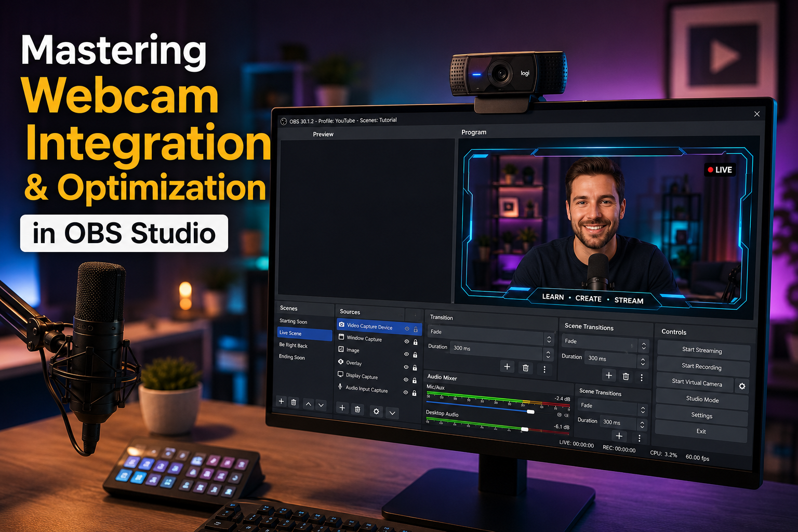798x532 pixels.
Task: Toggle the lock on Video Capture Device
Action: [x=416, y=329]
